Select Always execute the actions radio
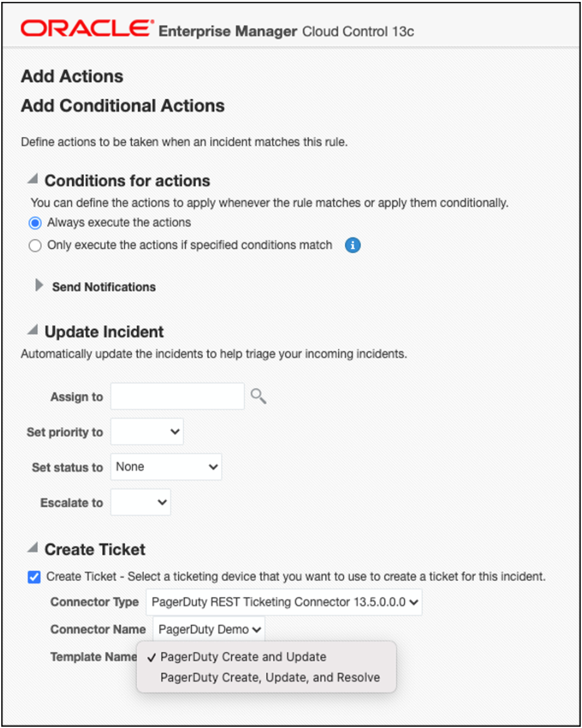This screenshot has height=728, width=582. (x=35, y=223)
